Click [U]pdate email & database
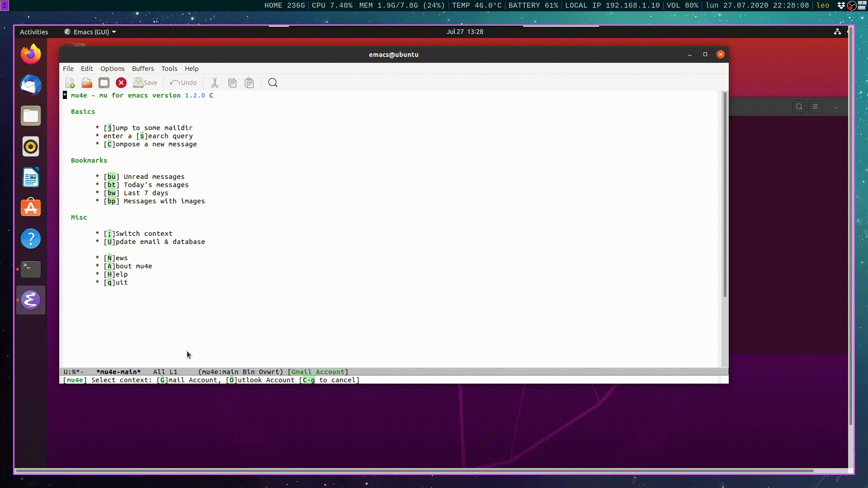 click(x=154, y=242)
